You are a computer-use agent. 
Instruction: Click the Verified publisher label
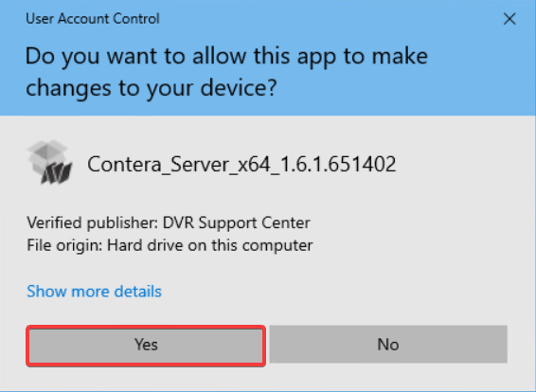(92, 223)
